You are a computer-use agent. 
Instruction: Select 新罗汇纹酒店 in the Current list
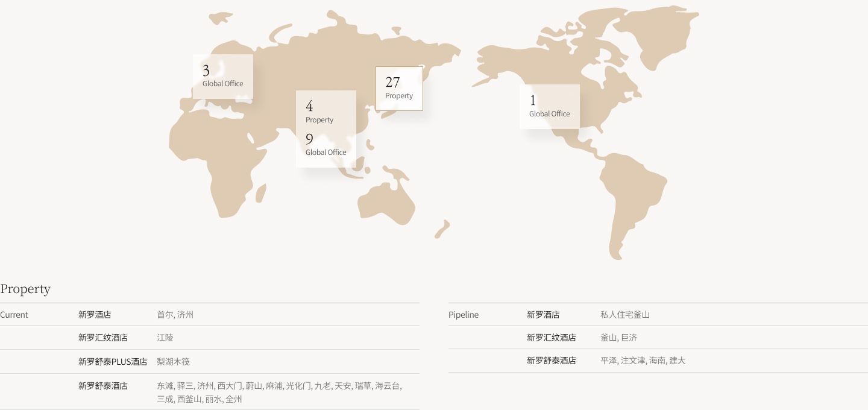click(x=103, y=338)
